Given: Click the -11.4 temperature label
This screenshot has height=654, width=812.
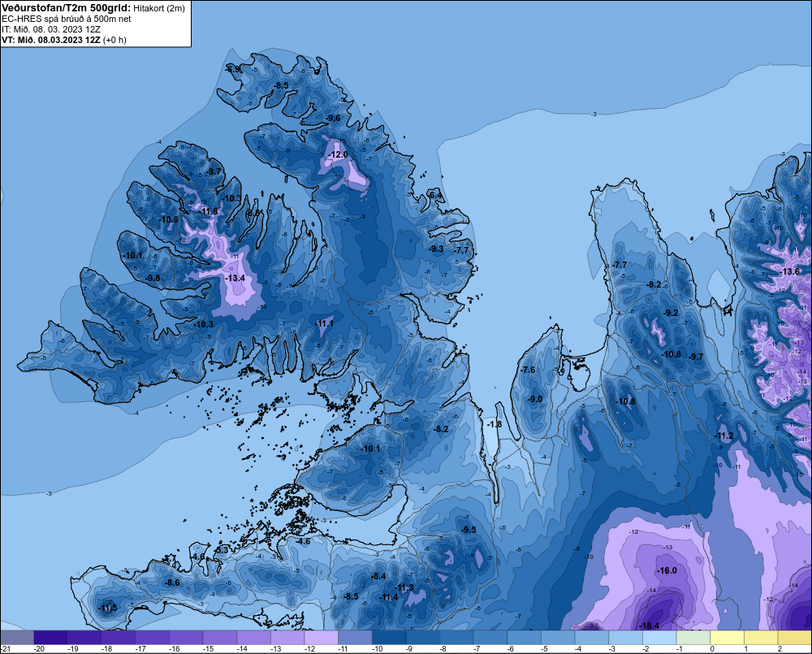Looking at the screenshot, I should [388, 597].
